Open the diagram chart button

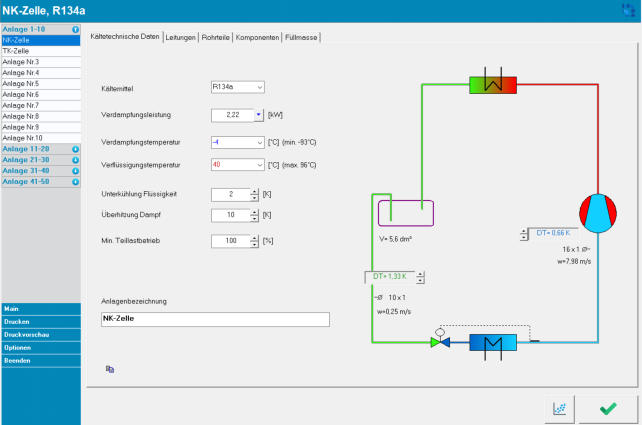tap(559, 408)
